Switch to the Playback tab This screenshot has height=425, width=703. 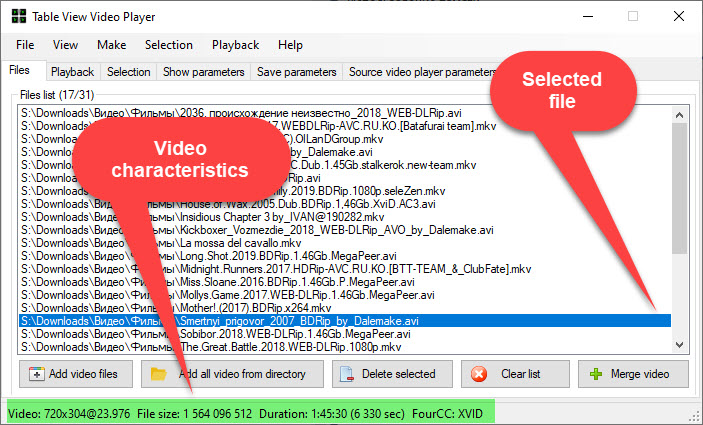tap(73, 72)
